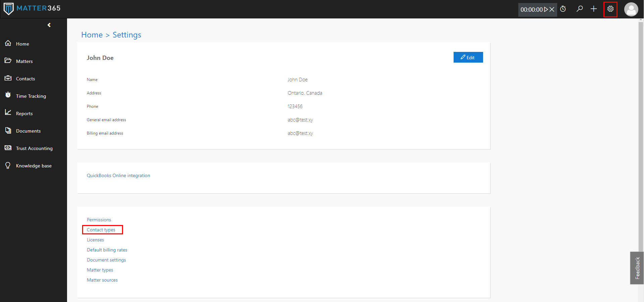644x302 pixels.
Task: Open the timer clock icon in header
Action: click(563, 9)
